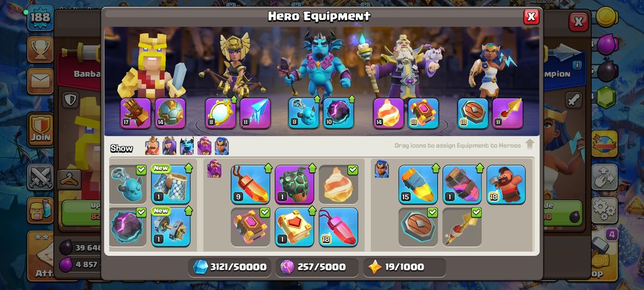
Task: Close the Hero Equipment window
Action: pos(531,16)
